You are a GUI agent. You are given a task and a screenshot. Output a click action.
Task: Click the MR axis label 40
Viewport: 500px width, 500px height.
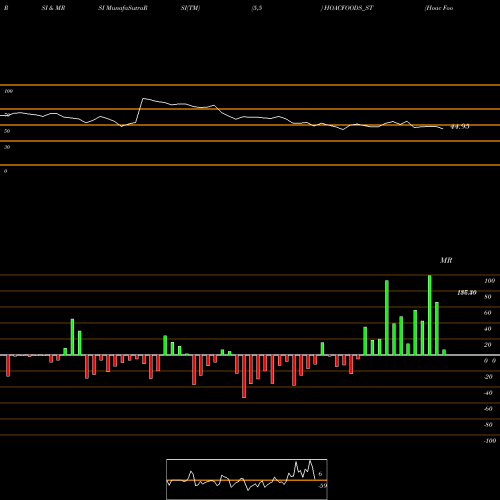coord(487,329)
